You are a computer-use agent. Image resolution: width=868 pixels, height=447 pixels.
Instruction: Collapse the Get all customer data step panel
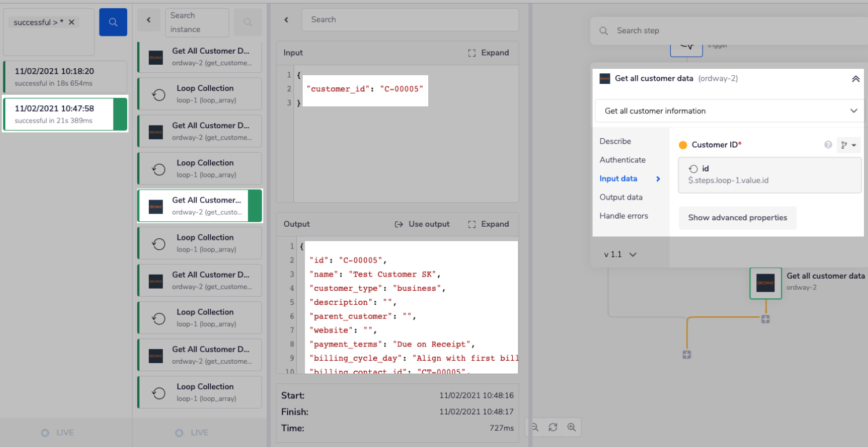[x=856, y=78]
